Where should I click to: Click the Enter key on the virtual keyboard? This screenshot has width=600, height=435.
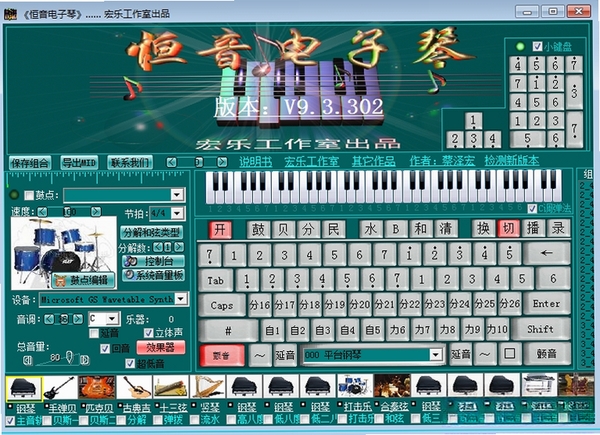tap(546, 304)
